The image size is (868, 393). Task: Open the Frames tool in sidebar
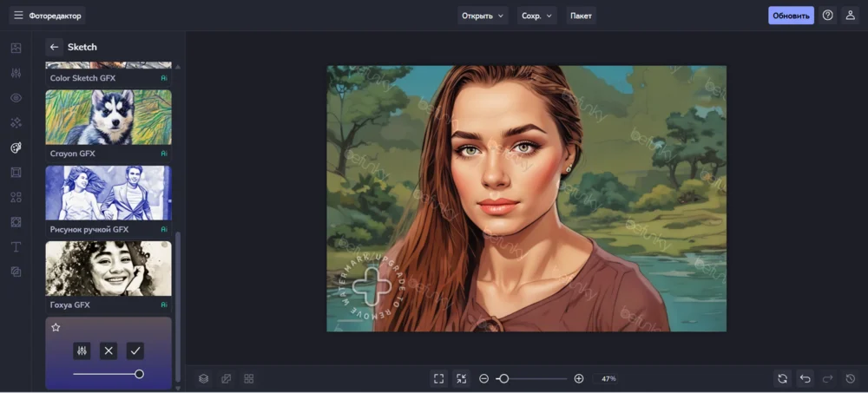pyautogui.click(x=16, y=173)
